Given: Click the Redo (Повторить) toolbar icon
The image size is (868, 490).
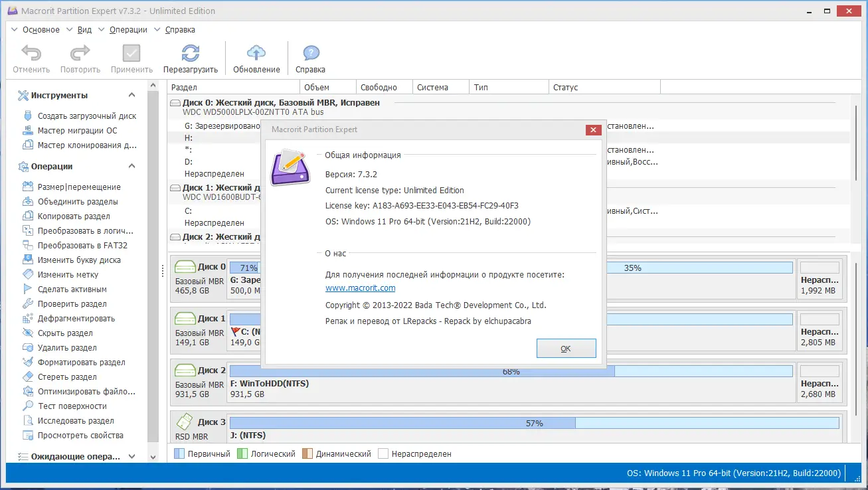Looking at the screenshot, I should click(x=80, y=54).
